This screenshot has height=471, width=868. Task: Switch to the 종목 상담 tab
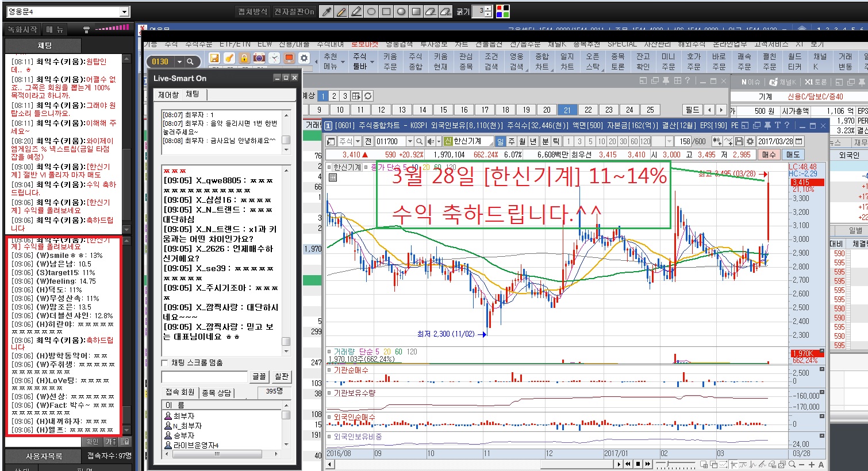pos(217,392)
